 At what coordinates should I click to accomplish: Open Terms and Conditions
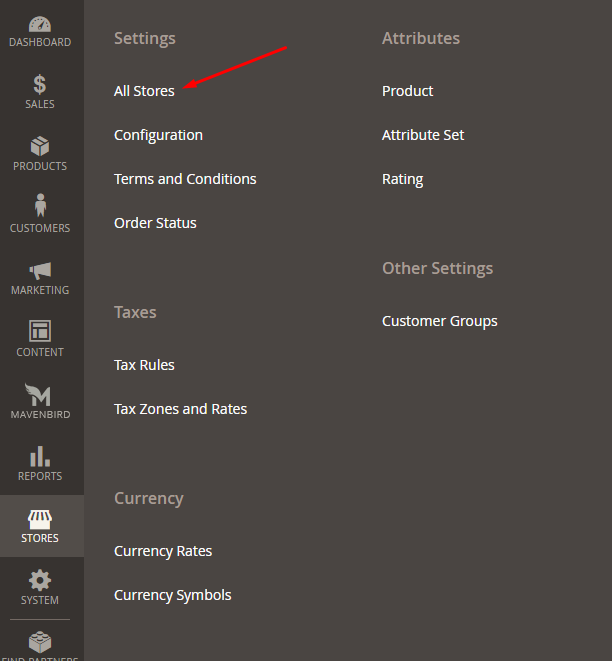tap(185, 179)
